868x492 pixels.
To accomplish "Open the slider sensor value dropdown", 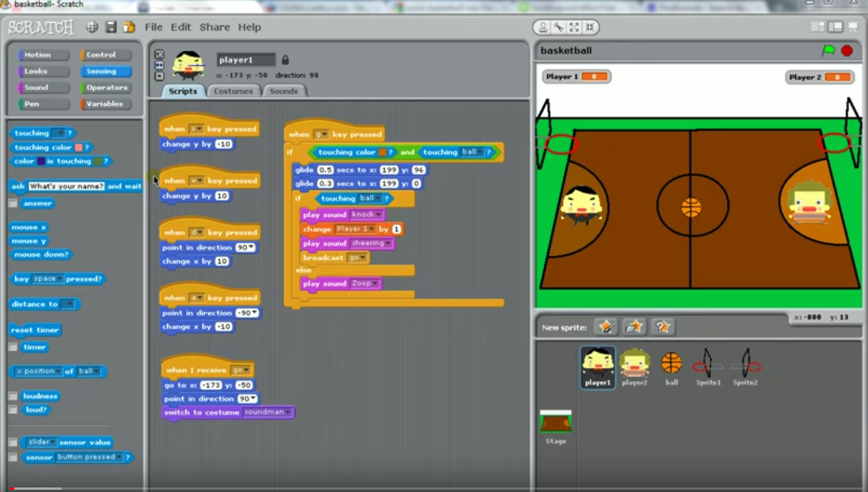I will (53, 442).
